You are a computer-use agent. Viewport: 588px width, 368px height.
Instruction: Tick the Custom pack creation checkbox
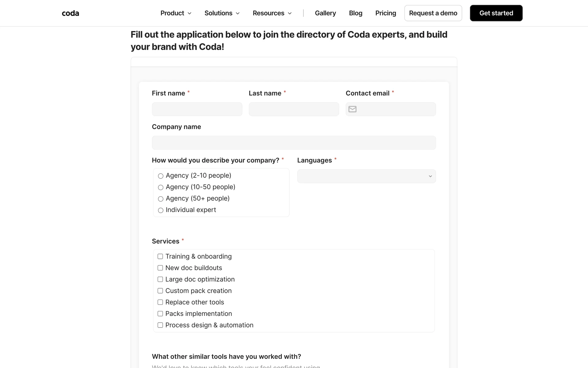pyautogui.click(x=160, y=291)
